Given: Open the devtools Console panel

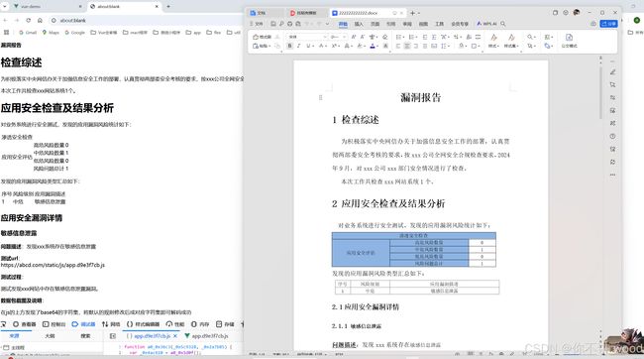Looking at the screenshot, I should pyautogui.click(x=54, y=324).
